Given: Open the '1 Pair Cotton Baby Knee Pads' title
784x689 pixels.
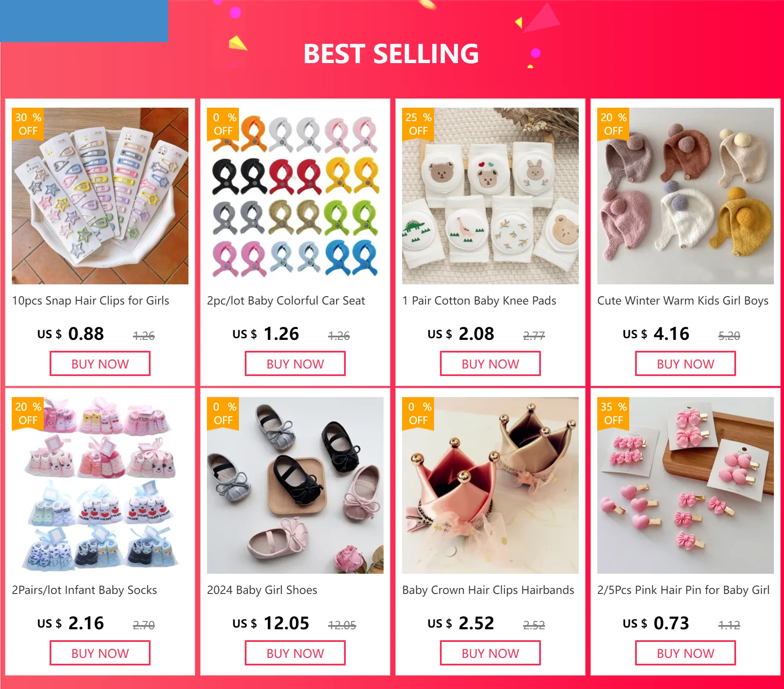Looking at the screenshot, I should (x=479, y=301).
